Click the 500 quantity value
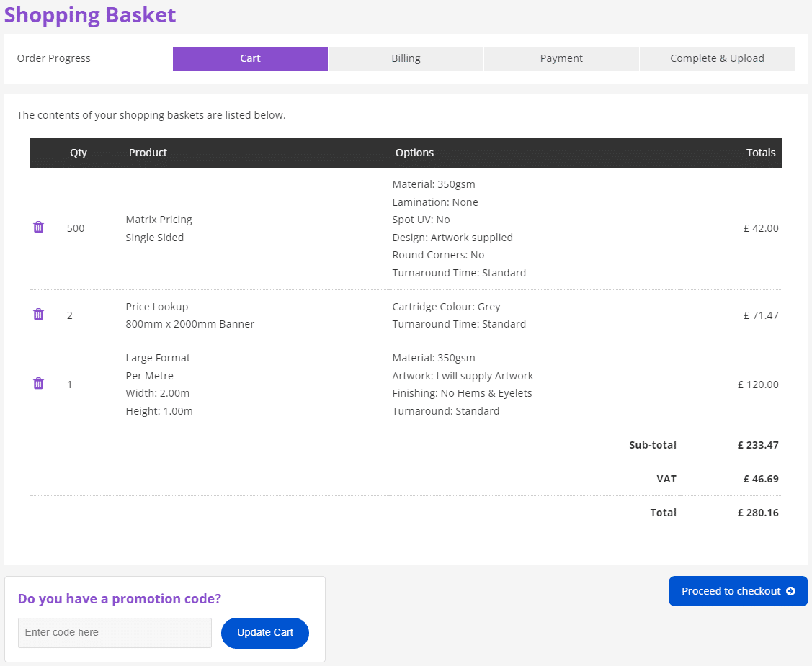The height and width of the screenshot is (666, 812). click(x=76, y=228)
